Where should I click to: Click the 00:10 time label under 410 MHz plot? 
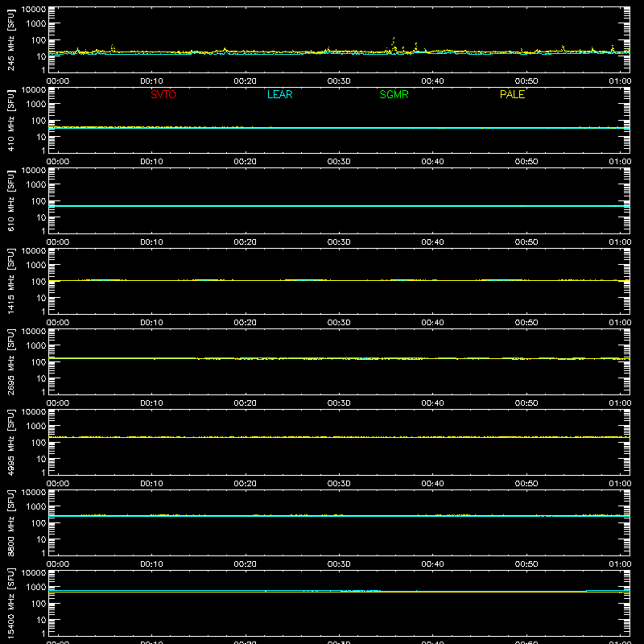tap(151, 162)
